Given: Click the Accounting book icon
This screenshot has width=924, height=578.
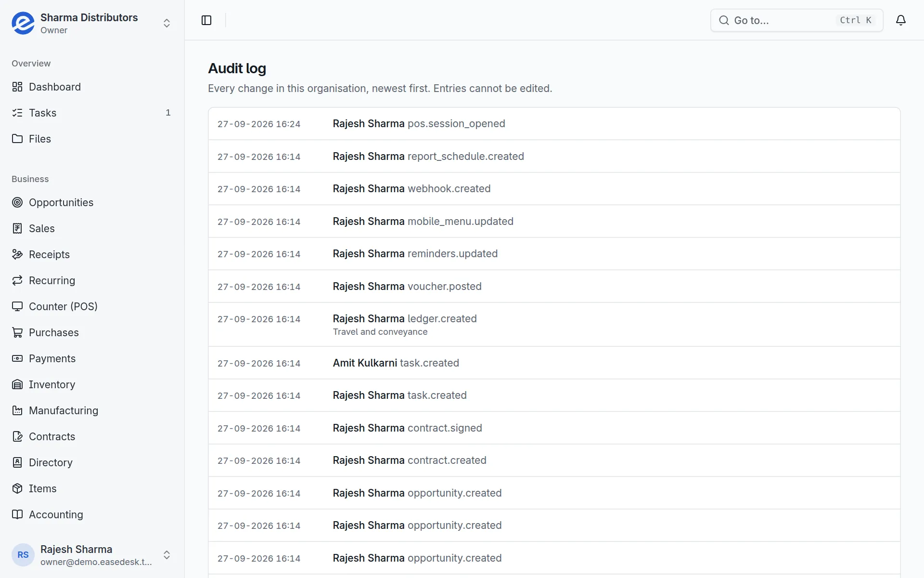Looking at the screenshot, I should pyautogui.click(x=17, y=514).
